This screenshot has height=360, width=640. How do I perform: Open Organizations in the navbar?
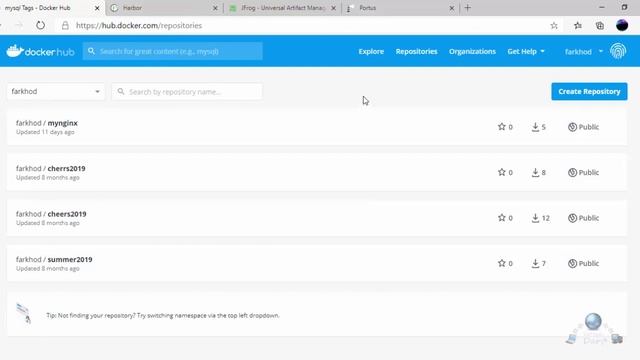pyautogui.click(x=472, y=51)
